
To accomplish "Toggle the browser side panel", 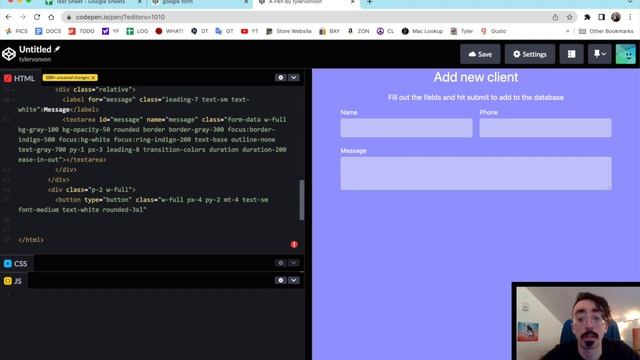I will [601, 17].
